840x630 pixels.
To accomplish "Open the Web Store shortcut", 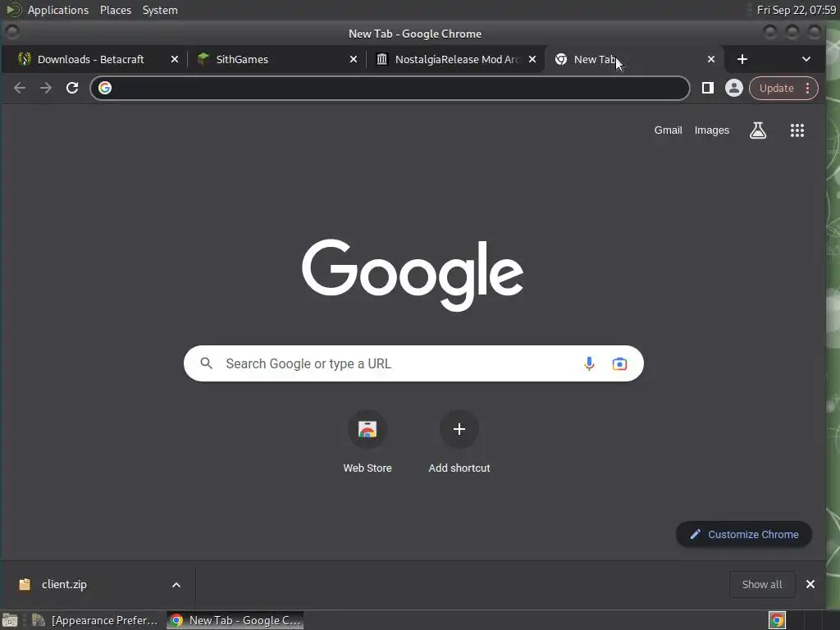I will [x=367, y=441].
